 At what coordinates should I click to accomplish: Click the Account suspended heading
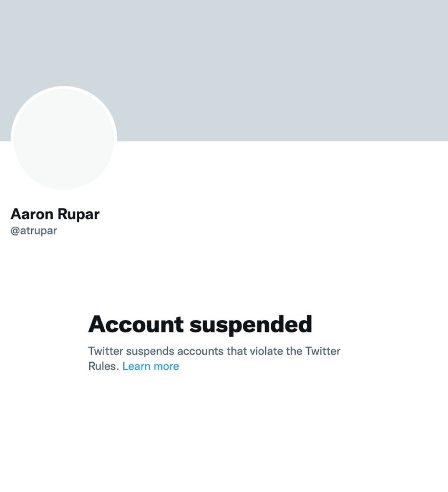[x=200, y=324]
